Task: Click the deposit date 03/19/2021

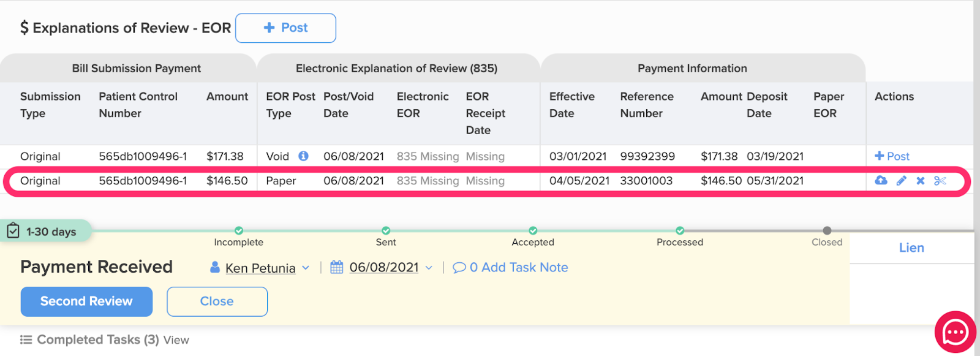Action: 775,156
